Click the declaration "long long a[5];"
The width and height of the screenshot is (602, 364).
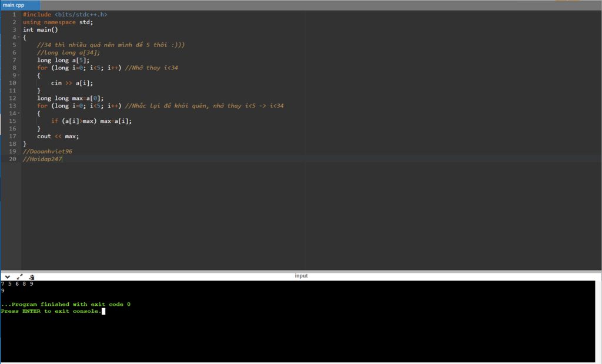click(x=63, y=61)
